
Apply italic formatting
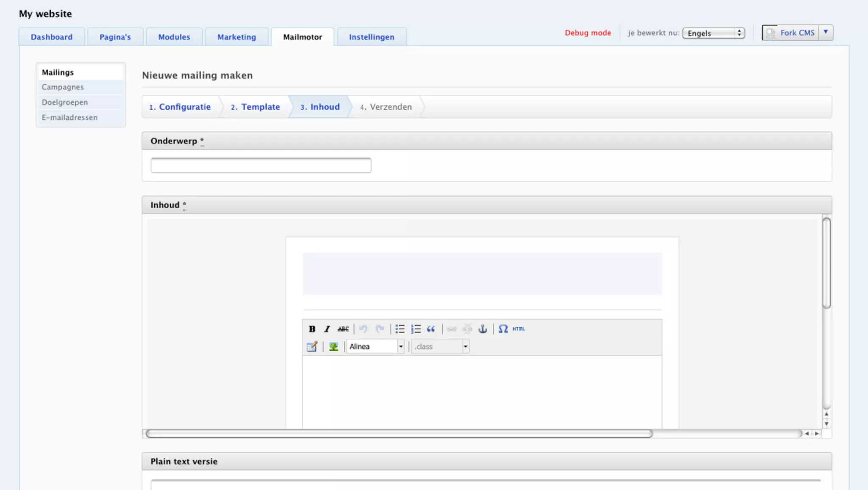327,329
